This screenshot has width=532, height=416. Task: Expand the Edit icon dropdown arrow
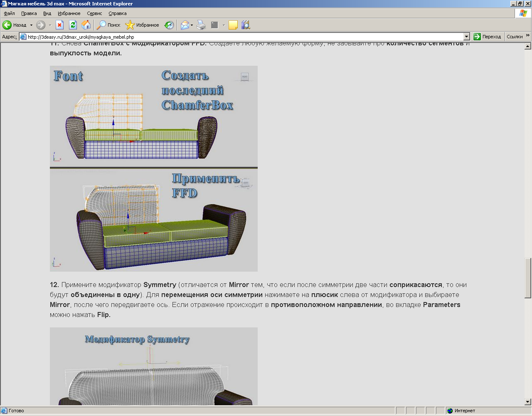point(224,25)
